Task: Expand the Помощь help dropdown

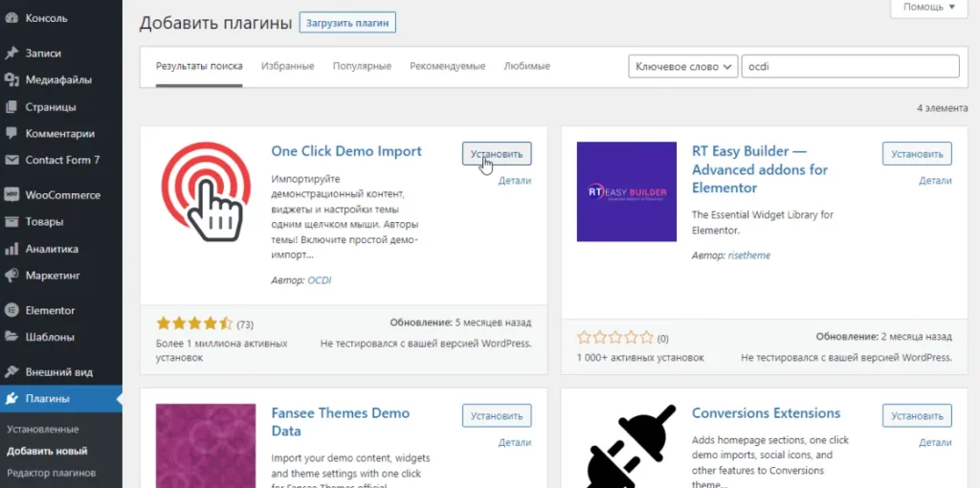Action: coord(928,8)
